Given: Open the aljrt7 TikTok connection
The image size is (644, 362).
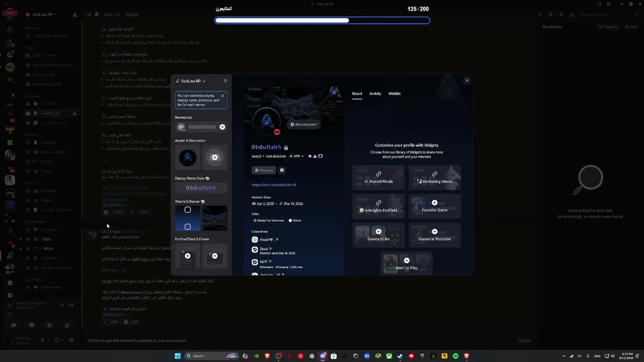Looking at the screenshot, I should (266, 261).
